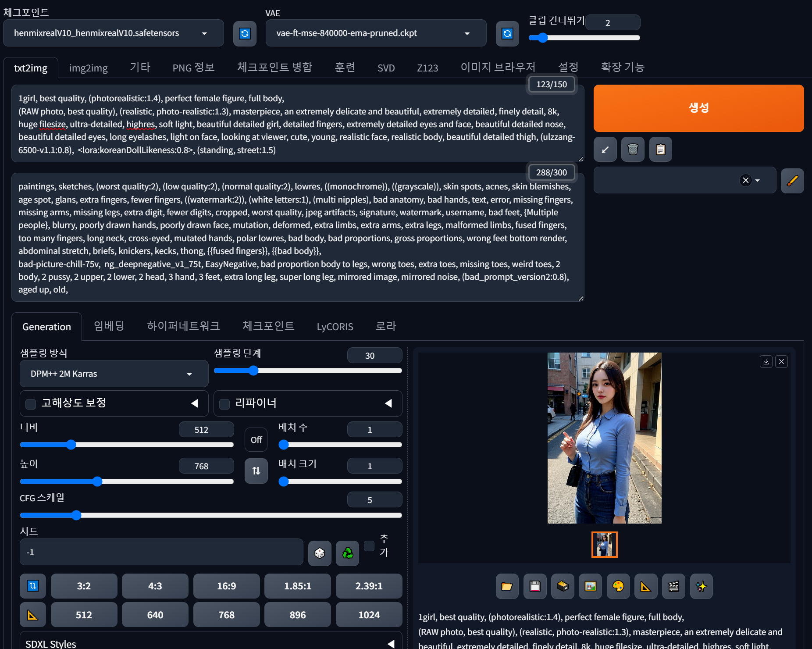Adjust the clip skip slider
812x649 pixels.
pos(584,38)
